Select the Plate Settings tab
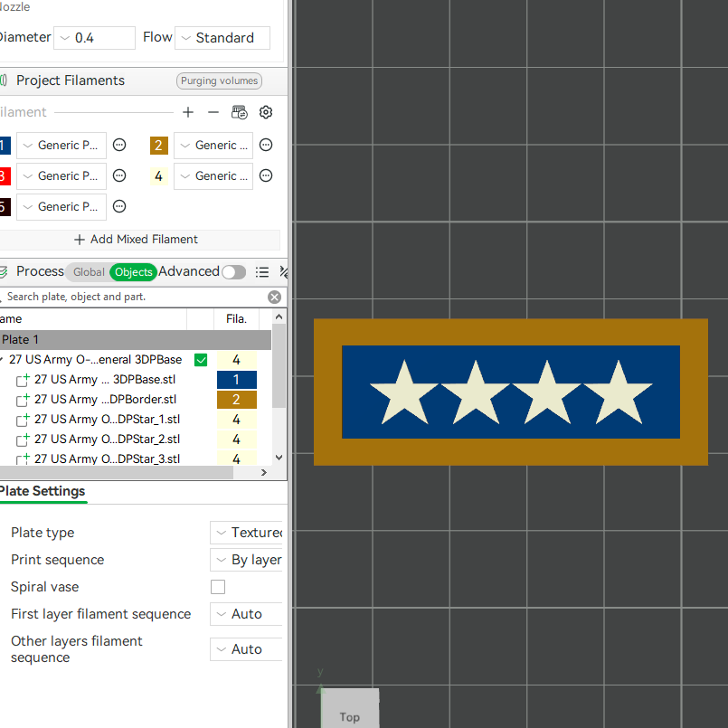 coord(43,491)
